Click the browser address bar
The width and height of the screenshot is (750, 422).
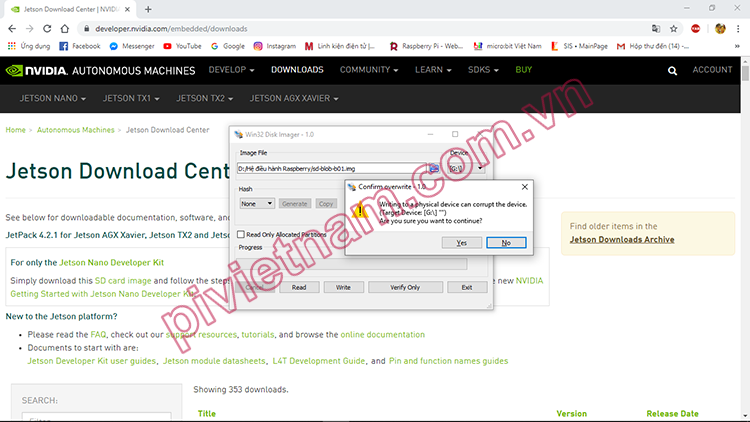(364, 29)
